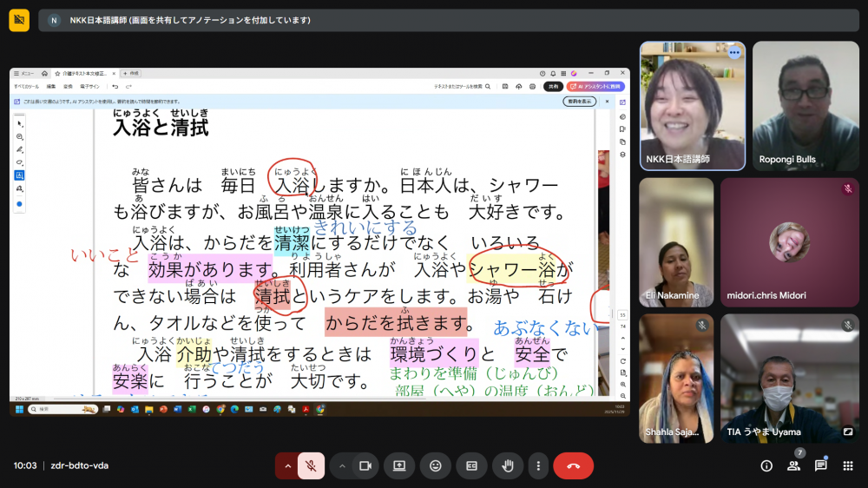Open the activities grid icon
This screenshot has width=868, height=488.
[x=848, y=466]
